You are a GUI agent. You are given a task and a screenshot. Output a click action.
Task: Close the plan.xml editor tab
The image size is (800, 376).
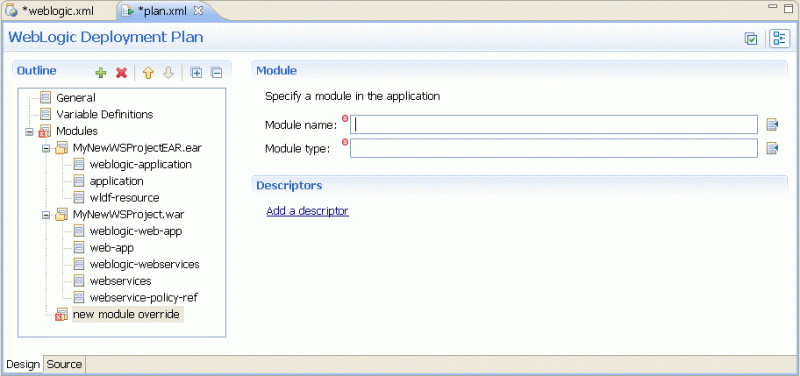pyautogui.click(x=199, y=11)
